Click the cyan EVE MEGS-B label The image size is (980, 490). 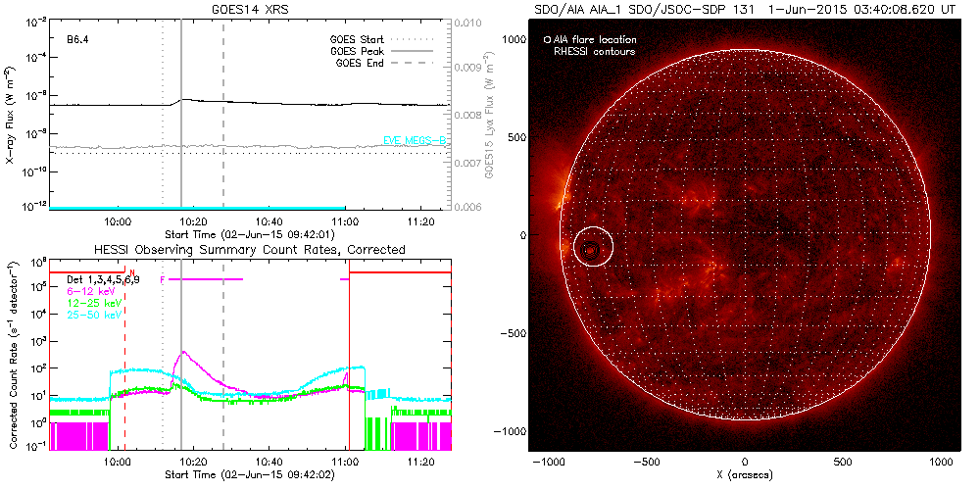[x=415, y=142]
